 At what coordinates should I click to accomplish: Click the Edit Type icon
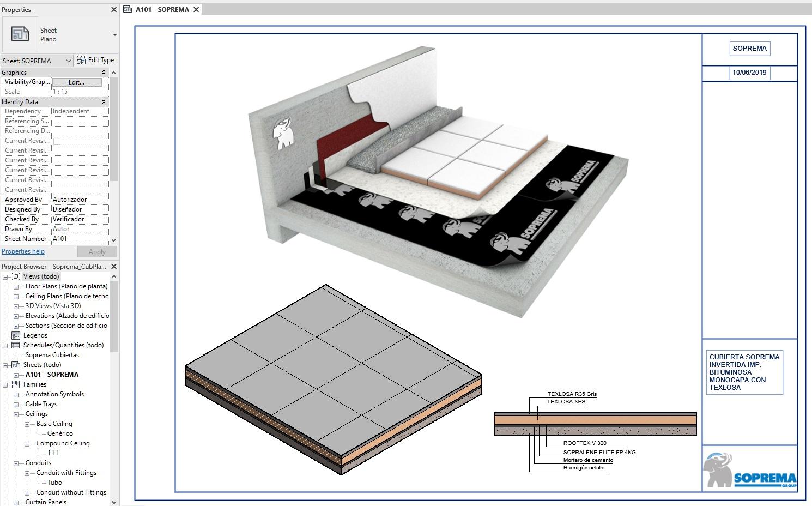81,60
